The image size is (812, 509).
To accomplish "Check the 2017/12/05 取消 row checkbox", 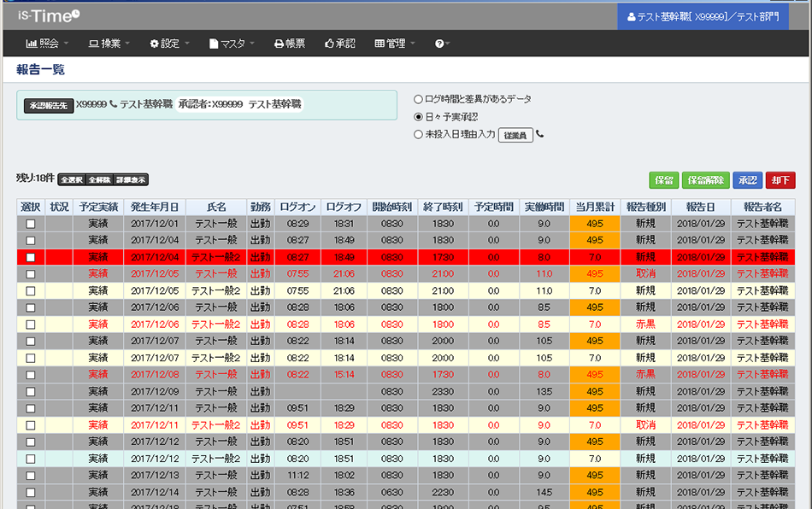I will point(31,274).
